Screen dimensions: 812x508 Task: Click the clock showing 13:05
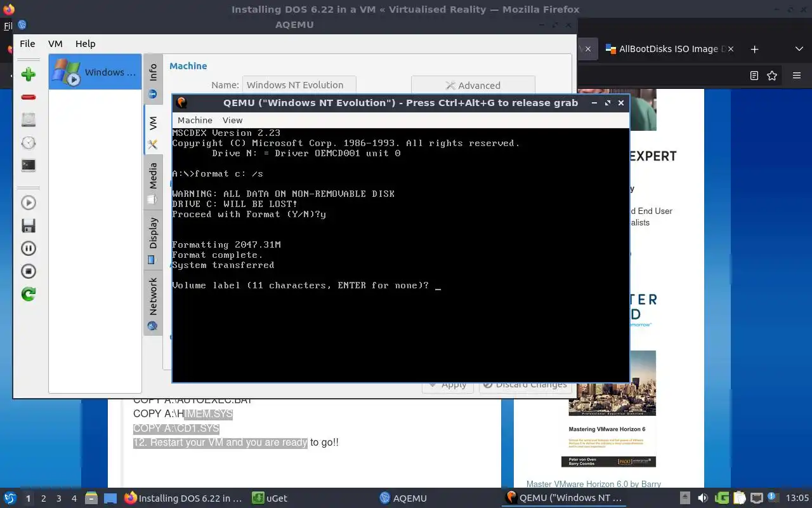[x=797, y=498]
